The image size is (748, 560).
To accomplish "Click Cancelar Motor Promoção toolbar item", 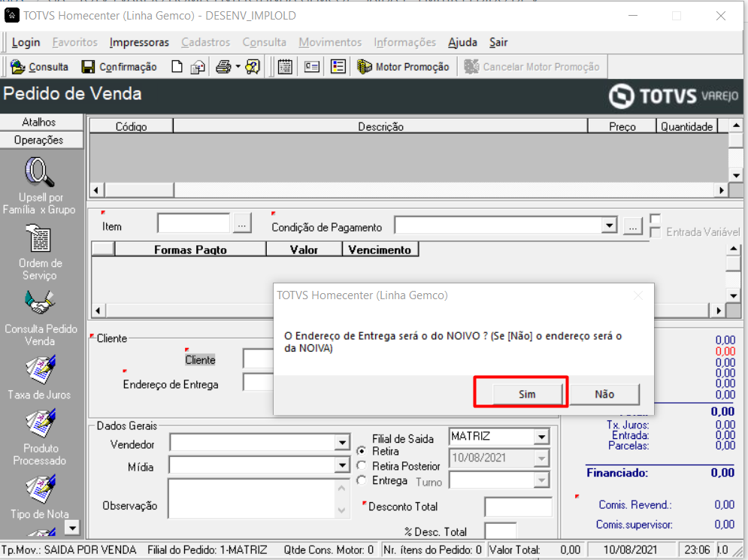I will [532, 67].
